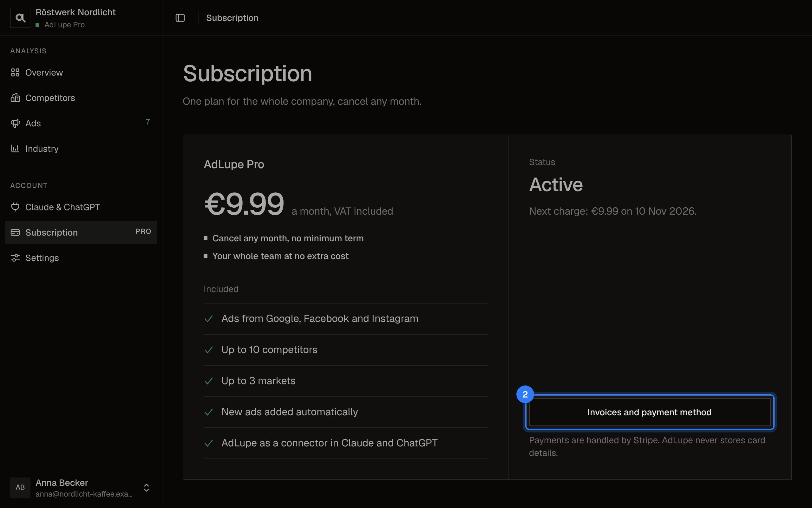Open the Industry analysis page
812x508 pixels.
click(x=81, y=149)
